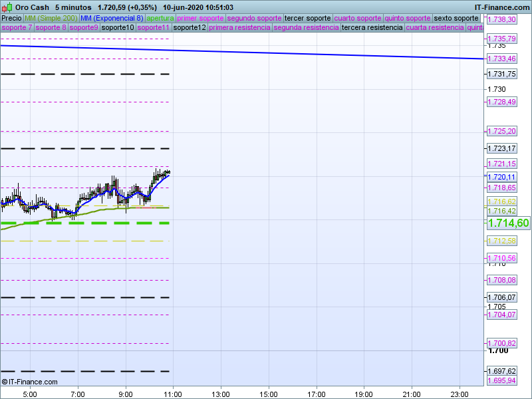Click the price tag 1.728,49
The width and height of the screenshot is (532, 399).
502,102
